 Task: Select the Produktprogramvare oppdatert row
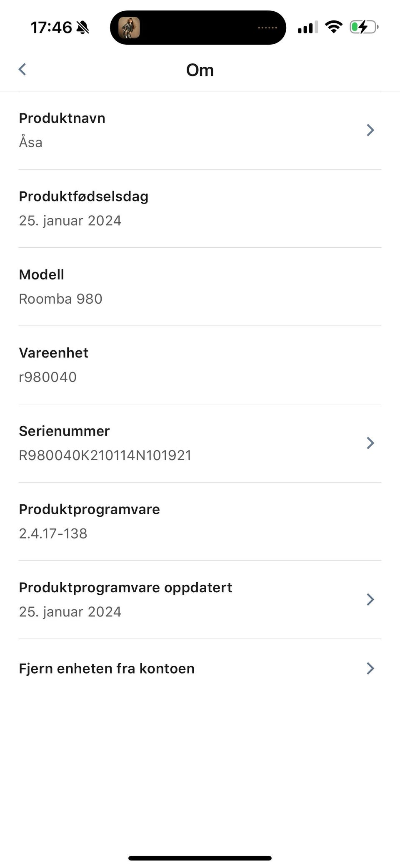pos(200,599)
